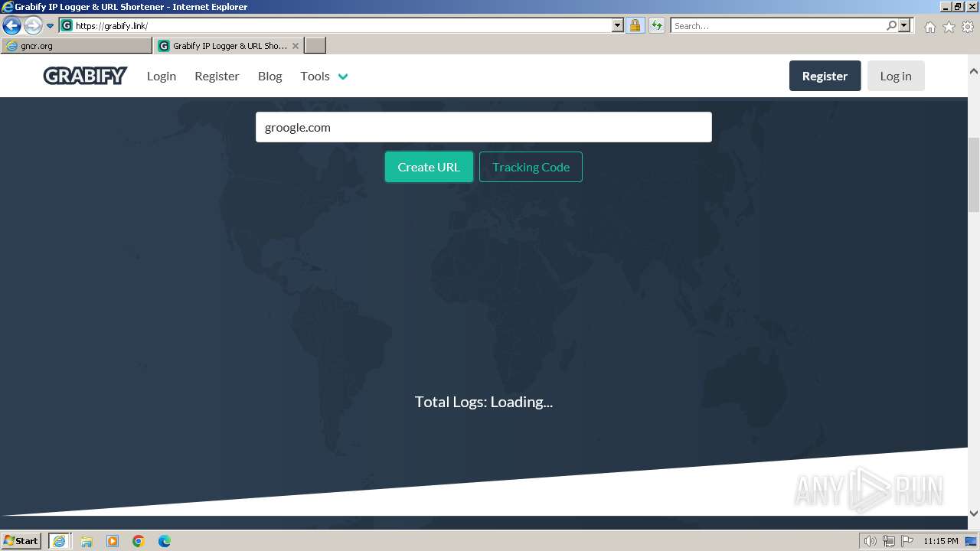Image resolution: width=980 pixels, height=551 pixels.
Task: Close the Grabify IP Logger tab
Action: pyautogui.click(x=296, y=46)
